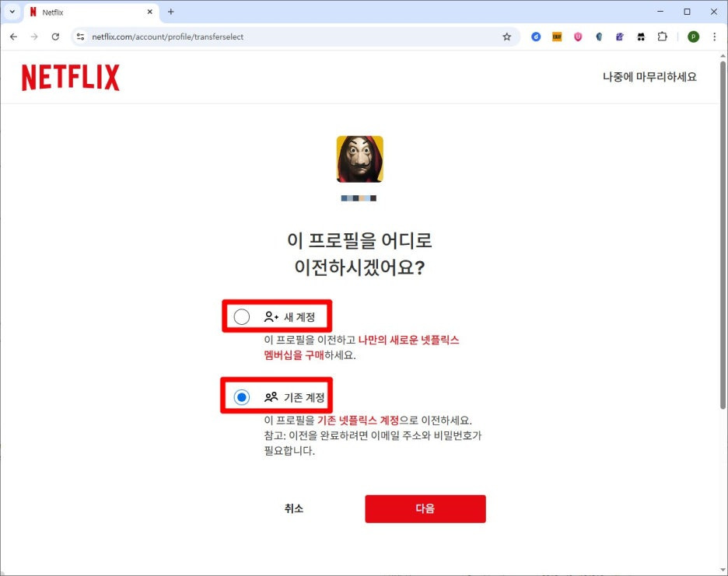Go forward in the browser
The image size is (728, 576).
(34, 37)
